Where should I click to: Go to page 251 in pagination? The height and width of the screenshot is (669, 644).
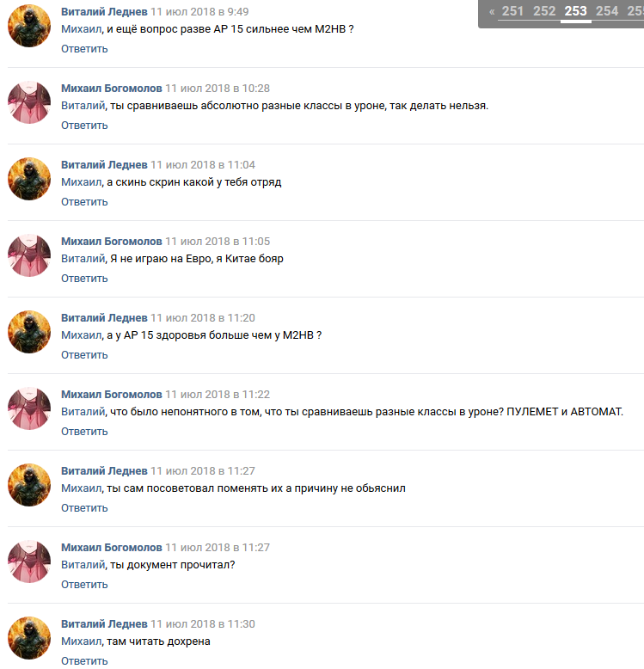(x=512, y=11)
